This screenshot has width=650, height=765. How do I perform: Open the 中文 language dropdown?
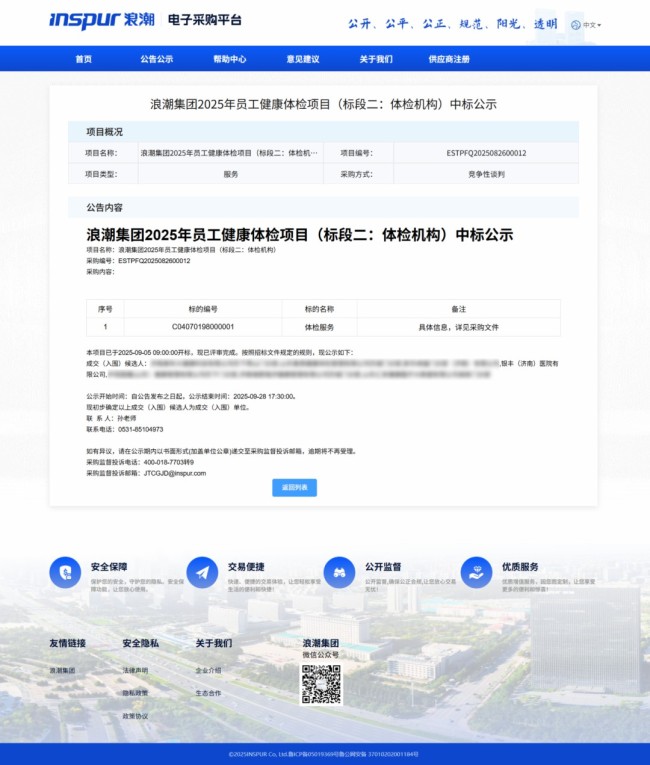pyautogui.click(x=592, y=25)
